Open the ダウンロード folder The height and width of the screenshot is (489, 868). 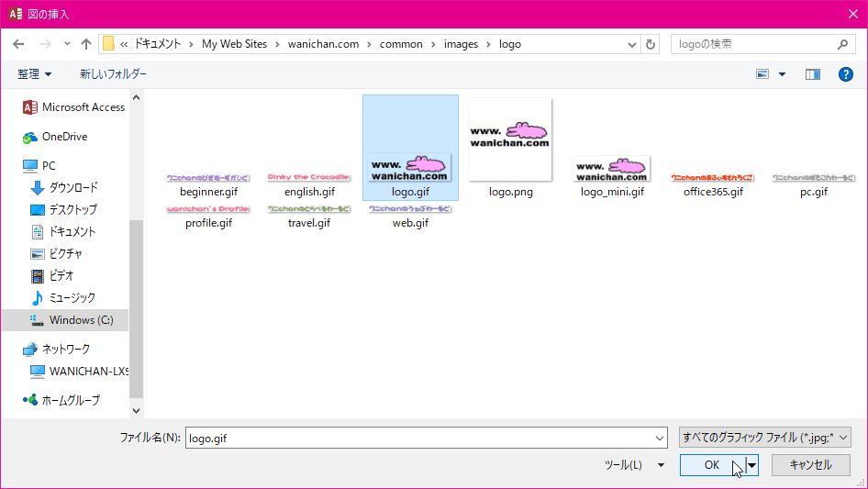(63, 188)
